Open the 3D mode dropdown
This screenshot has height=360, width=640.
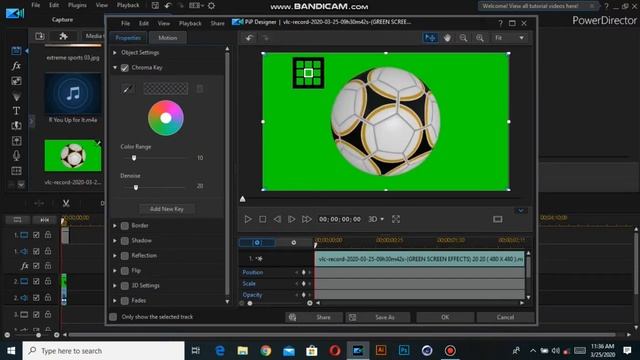(x=376, y=219)
